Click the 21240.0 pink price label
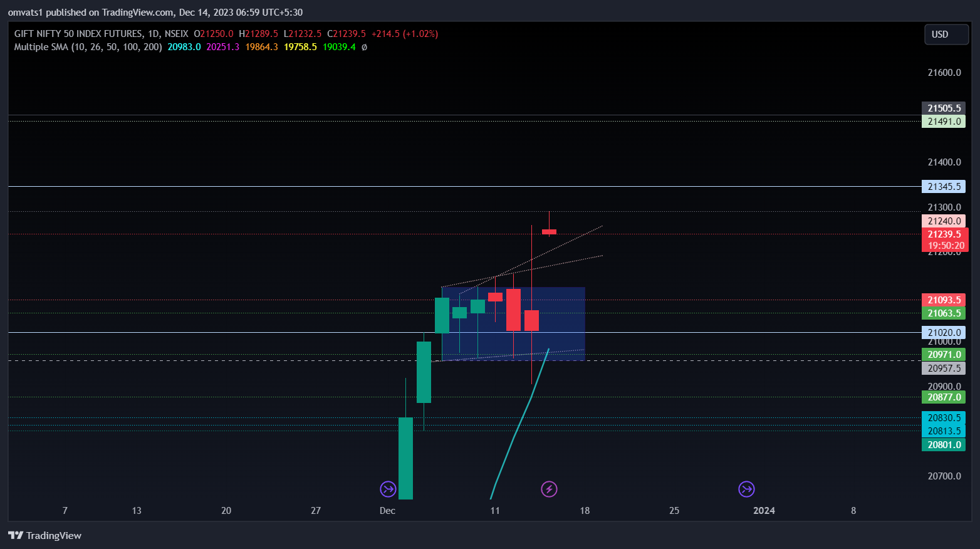This screenshot has height=549, width=980. click(944, 221)
